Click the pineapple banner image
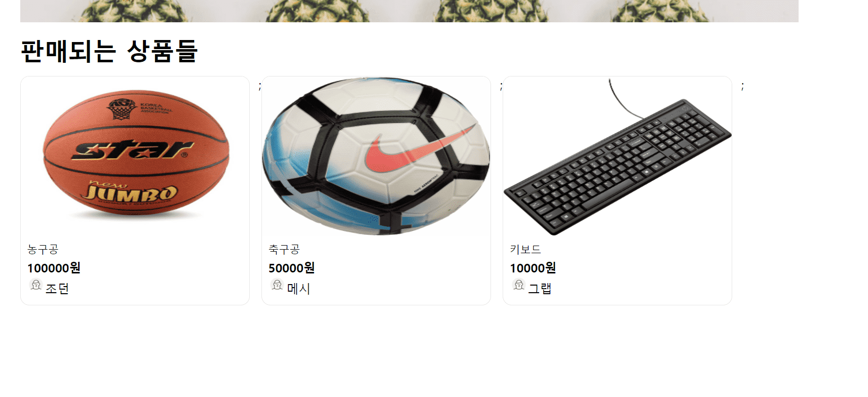The width and height of the screenshot is (868, 397). coord(409,11)
